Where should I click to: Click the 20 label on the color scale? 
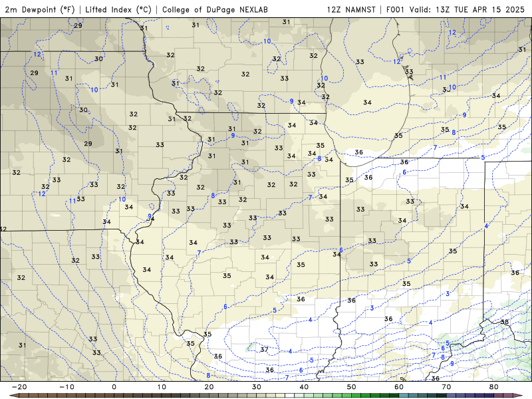coord(209,387)
